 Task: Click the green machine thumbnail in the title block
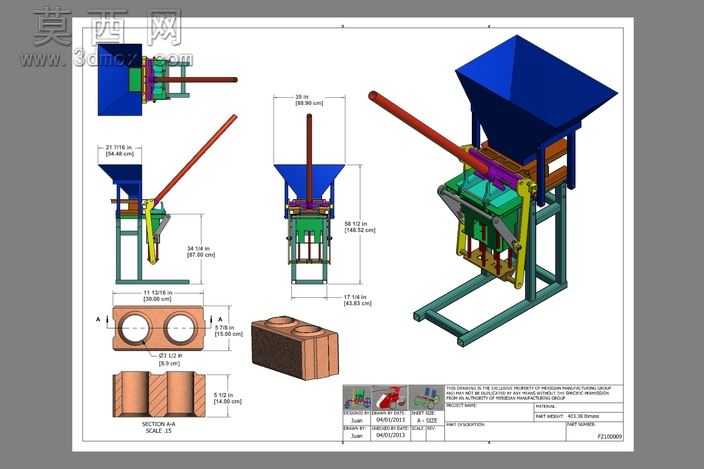click(356, 398)
